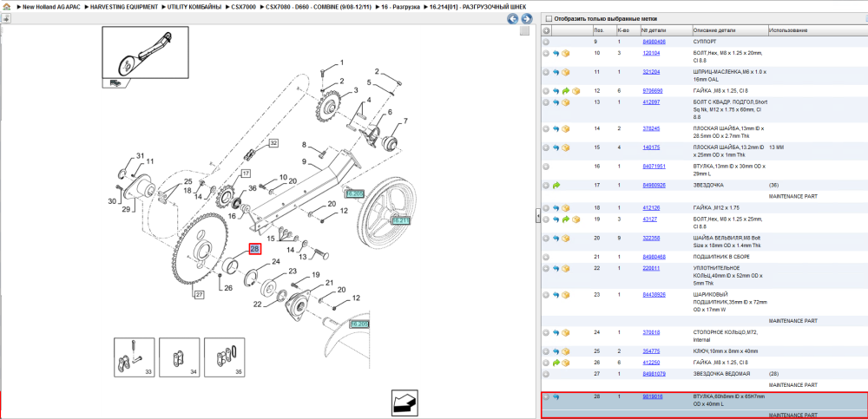868x419 pixels.
Task: Enable 'Отобразить только выбранные метки' checkbox
Action: [549, 19]
